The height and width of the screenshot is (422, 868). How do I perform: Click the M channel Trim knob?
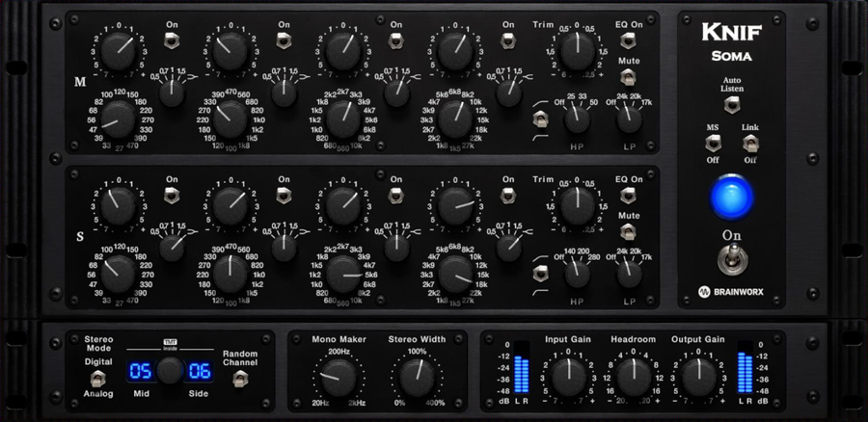(578, 45)
